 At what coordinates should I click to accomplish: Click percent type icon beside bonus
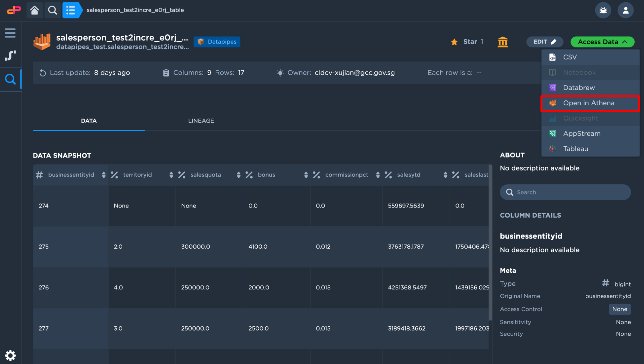pos(249,175)
